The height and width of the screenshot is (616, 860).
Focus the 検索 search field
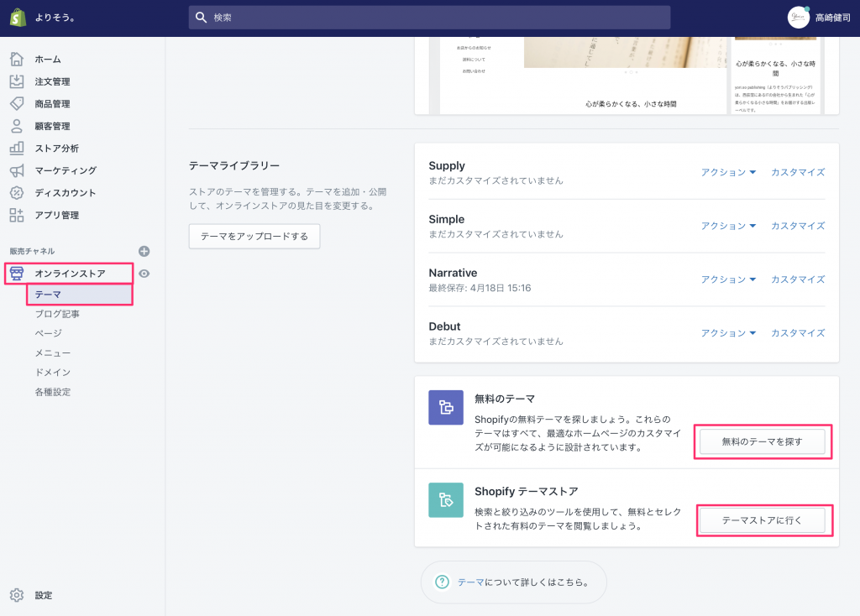coord(429,18)
